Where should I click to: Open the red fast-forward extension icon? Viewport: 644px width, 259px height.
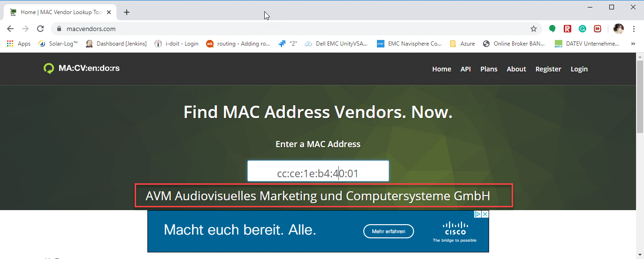(598, 29)
